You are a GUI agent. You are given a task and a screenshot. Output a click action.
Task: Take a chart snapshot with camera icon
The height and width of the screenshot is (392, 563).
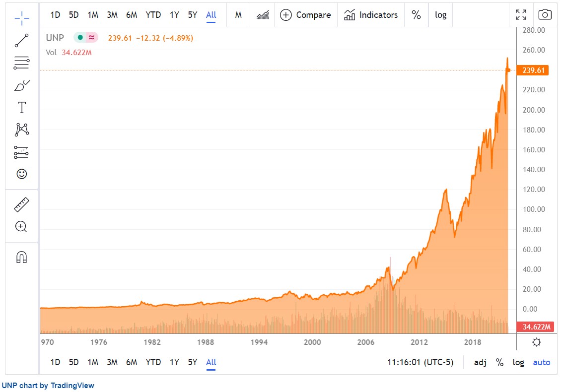pyautogui.click(x=545, y=15)
